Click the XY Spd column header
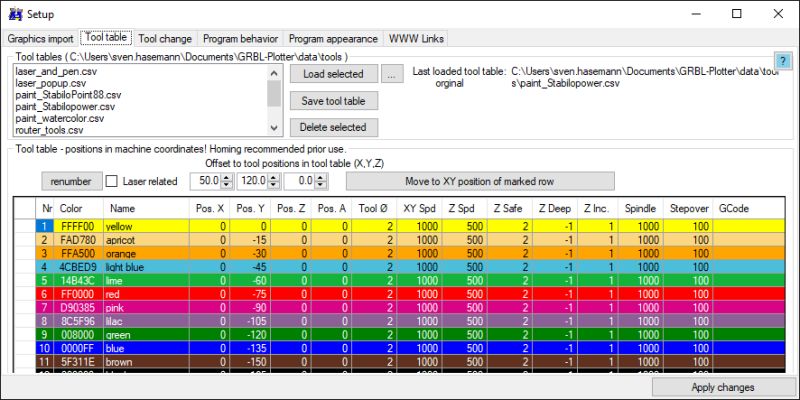Image resolution: width=800 pixels, height=400 pixels. 419,208
